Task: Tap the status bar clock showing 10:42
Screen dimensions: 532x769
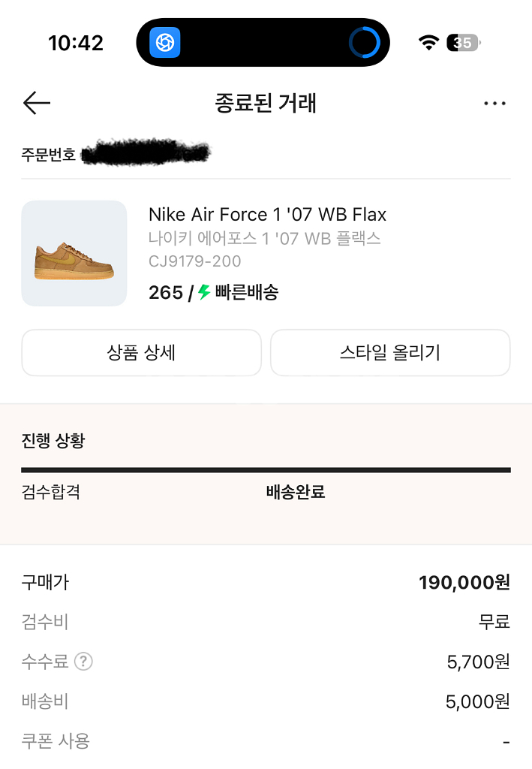Action: coord(76,43)
